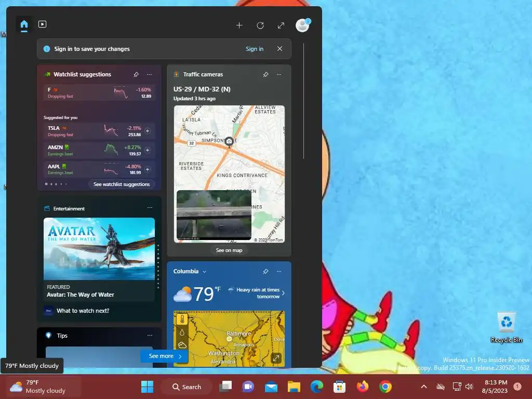Open the clock and date flyout
Screen dimensions: 532x399
click(495, 387)
